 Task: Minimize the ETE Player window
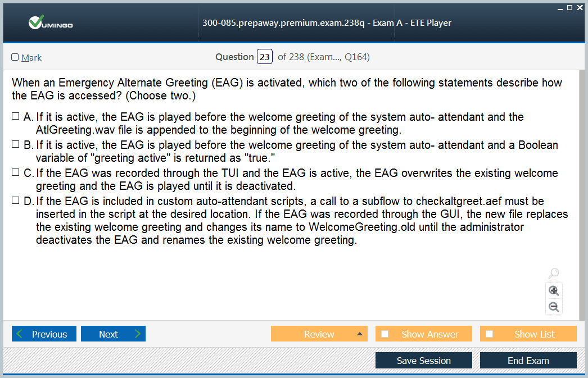[560, 8]
